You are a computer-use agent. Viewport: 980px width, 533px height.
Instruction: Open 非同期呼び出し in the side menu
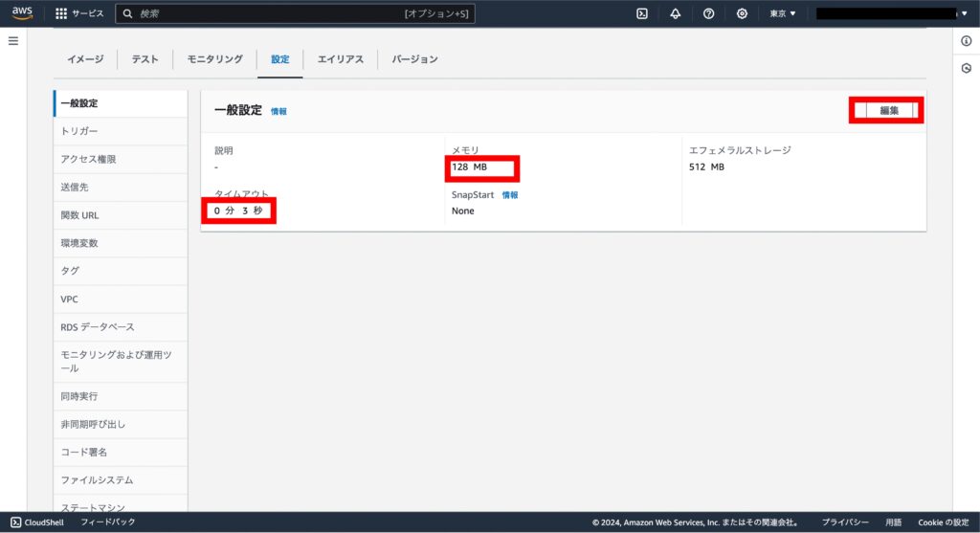[x=121, y=424]
